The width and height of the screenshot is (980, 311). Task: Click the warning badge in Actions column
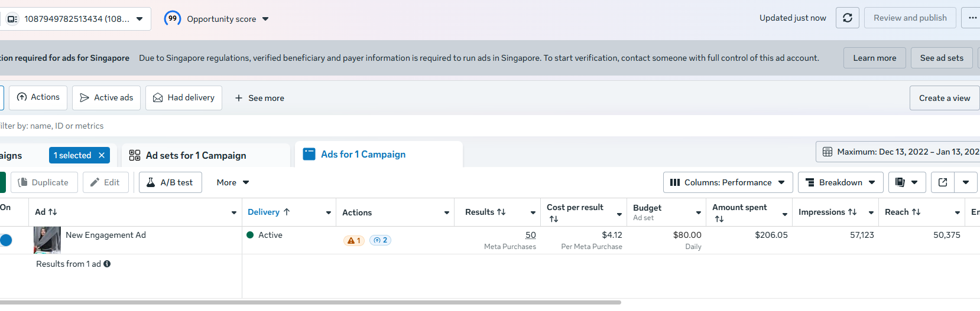point(354,240)
